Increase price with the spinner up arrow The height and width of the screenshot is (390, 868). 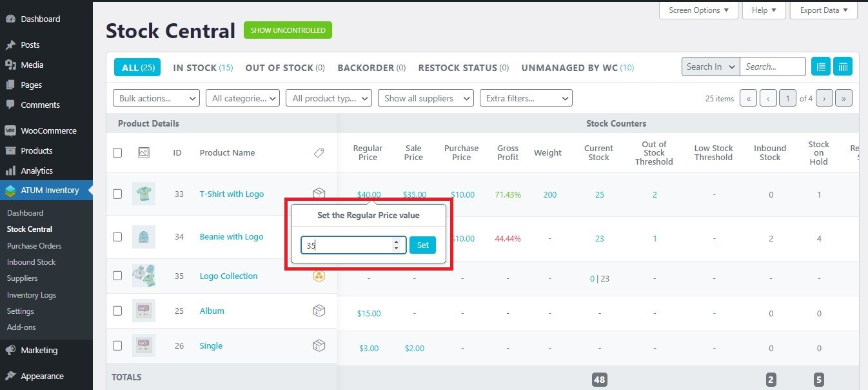396,242
